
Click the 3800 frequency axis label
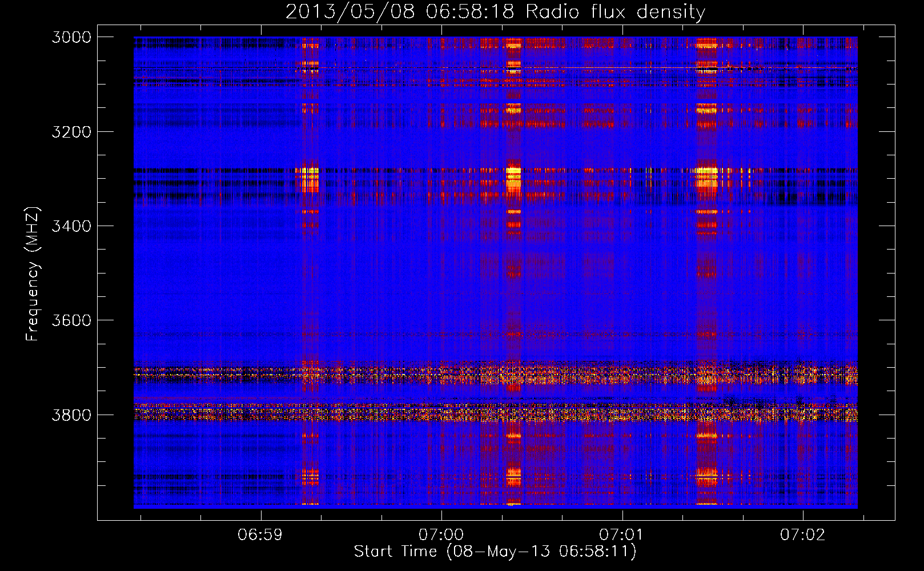point(71,415)
